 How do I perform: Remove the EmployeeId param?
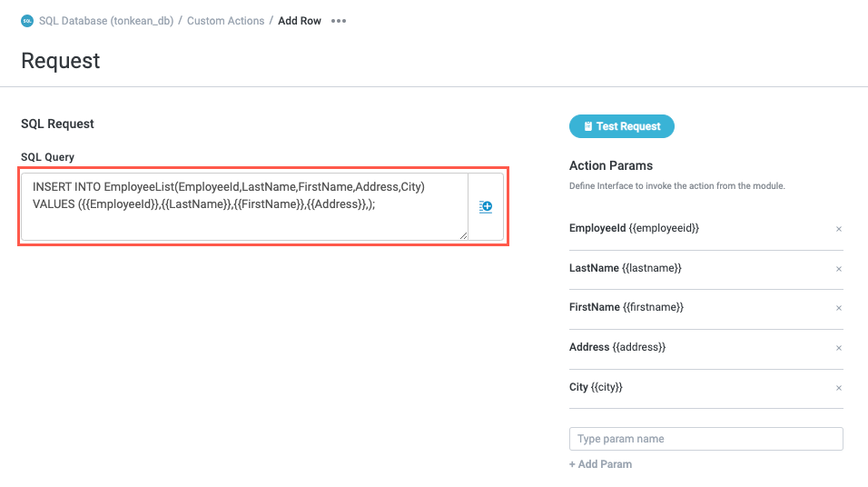click(839, 229)
